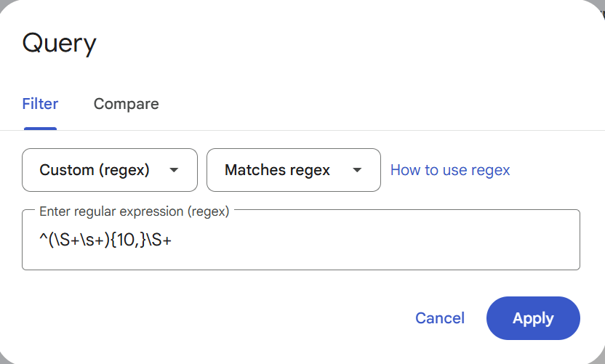This screenshot has height=364, width=605.
Task: Switch to the Filter tab
Action: pyautogui.click(x=40, y=104)
